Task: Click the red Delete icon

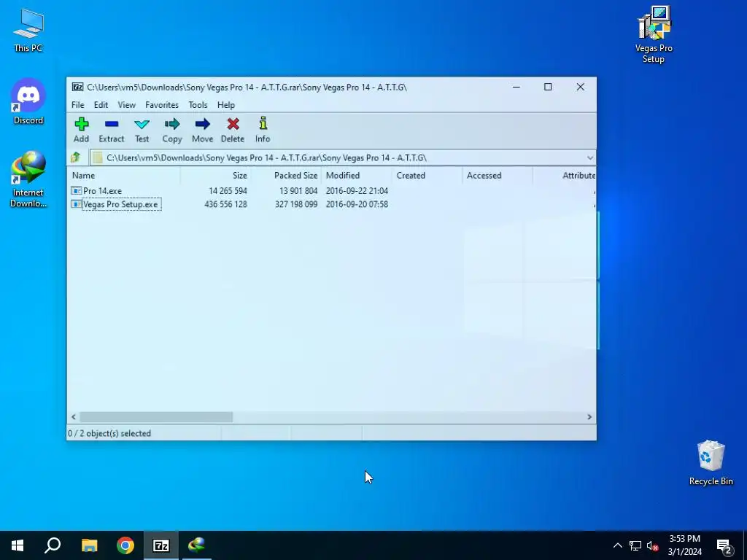Action: pyautogui.click(x=233, y=124)
